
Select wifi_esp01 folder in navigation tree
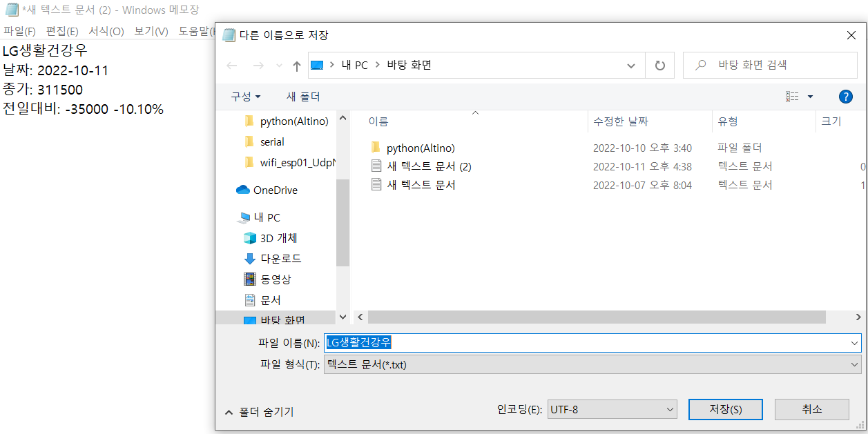(290, 162)
